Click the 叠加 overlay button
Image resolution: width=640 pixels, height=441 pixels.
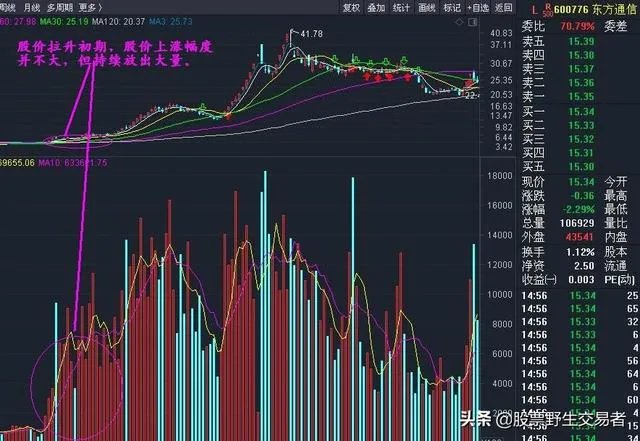(x=376, y=7)
